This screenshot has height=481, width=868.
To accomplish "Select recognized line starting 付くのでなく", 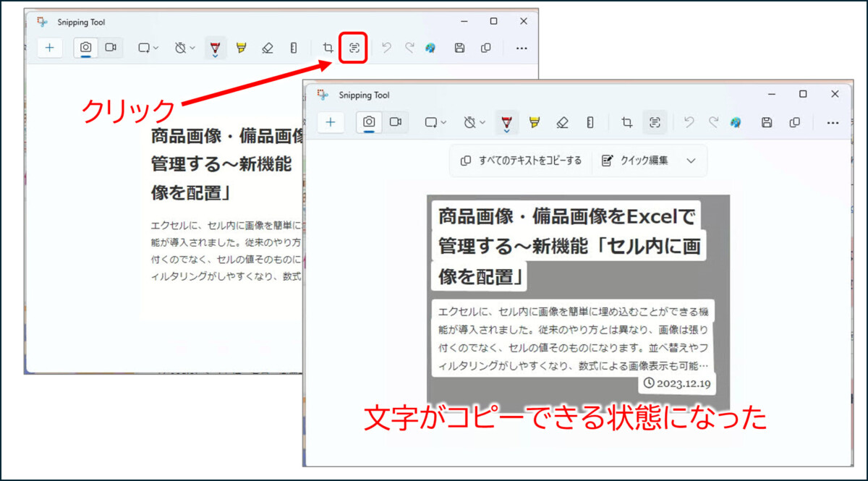I will click(573, 347).
